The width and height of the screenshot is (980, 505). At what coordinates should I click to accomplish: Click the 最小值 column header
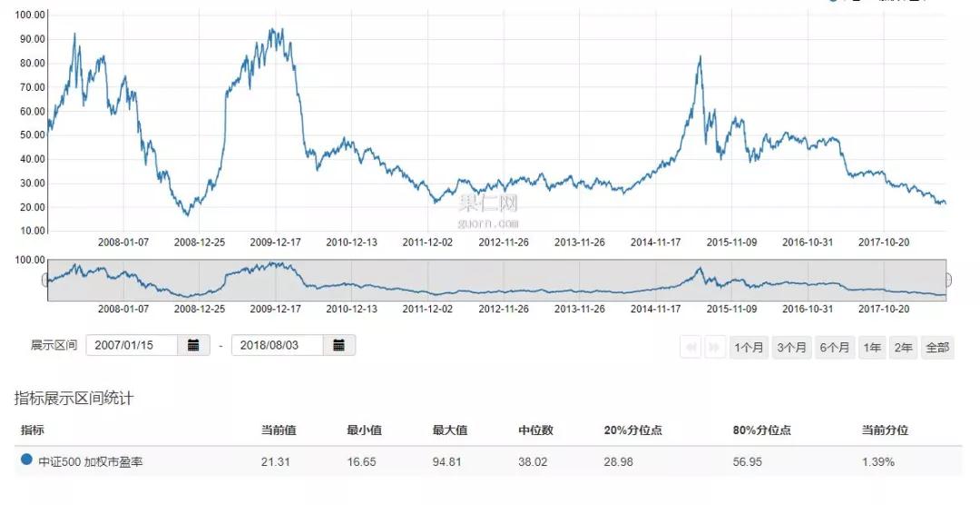[x=365, y=430]
